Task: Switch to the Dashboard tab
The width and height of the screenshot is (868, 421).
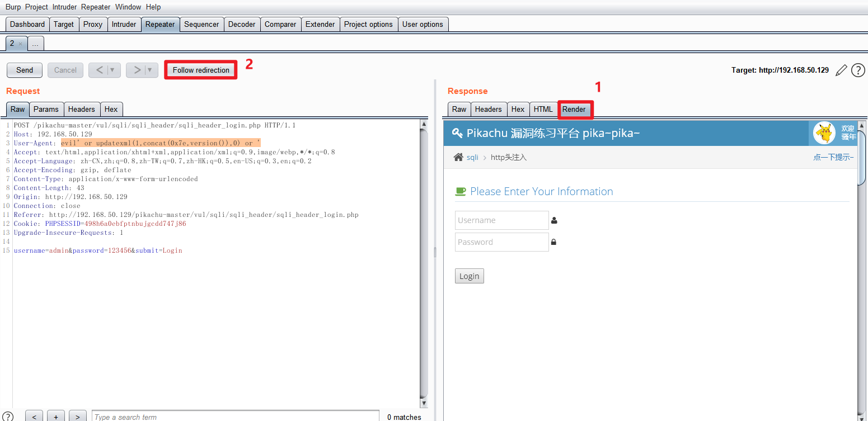Action: 27,24
